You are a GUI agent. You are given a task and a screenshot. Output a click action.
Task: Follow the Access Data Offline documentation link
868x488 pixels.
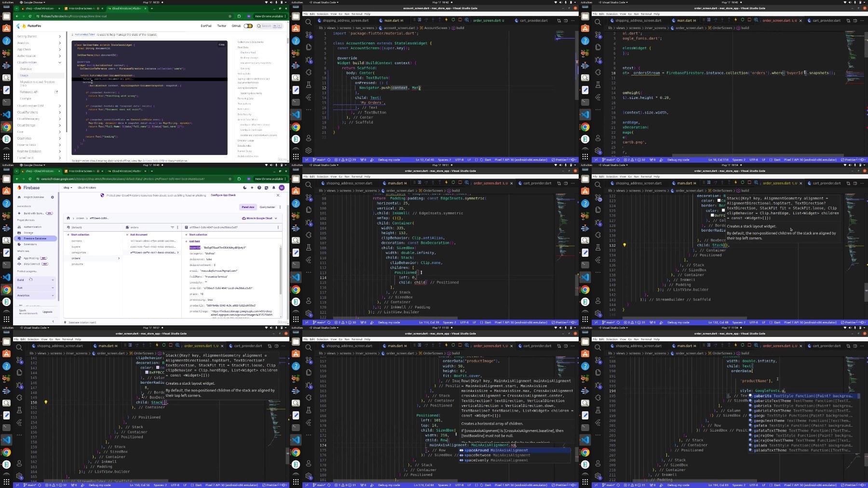click(155, 161)
